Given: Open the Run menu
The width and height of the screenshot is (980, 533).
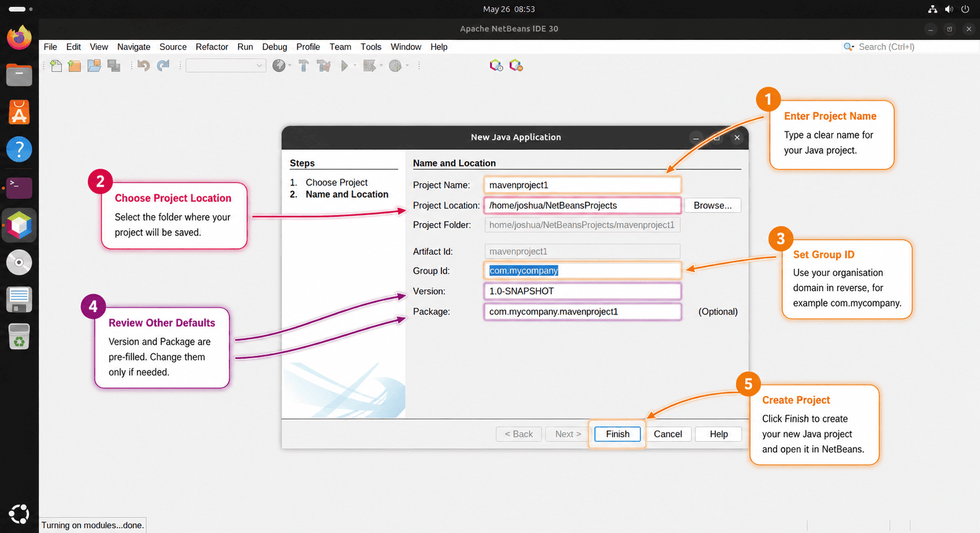Looking at the screenshot, I should (245, 47).
